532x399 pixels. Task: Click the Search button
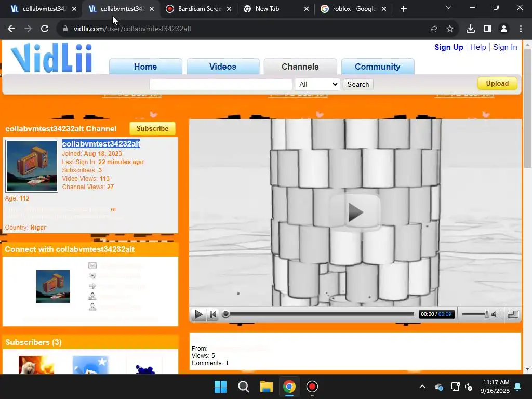[358, 84]
